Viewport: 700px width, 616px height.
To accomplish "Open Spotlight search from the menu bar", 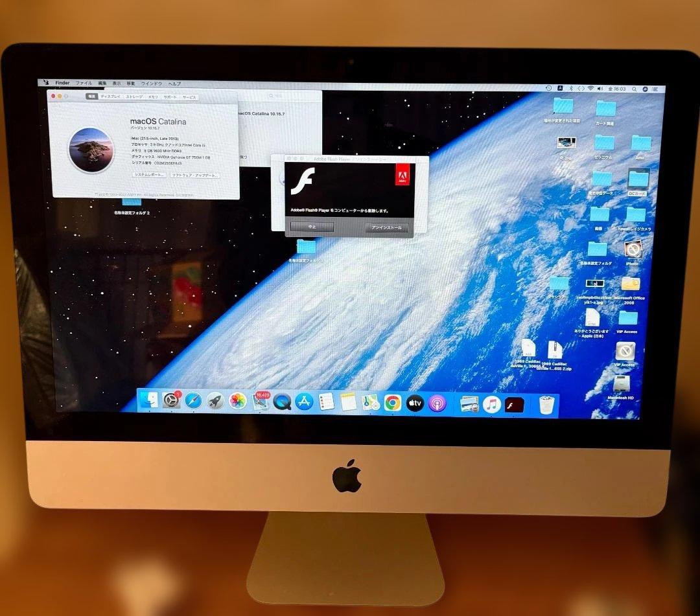I will [635, 89].
